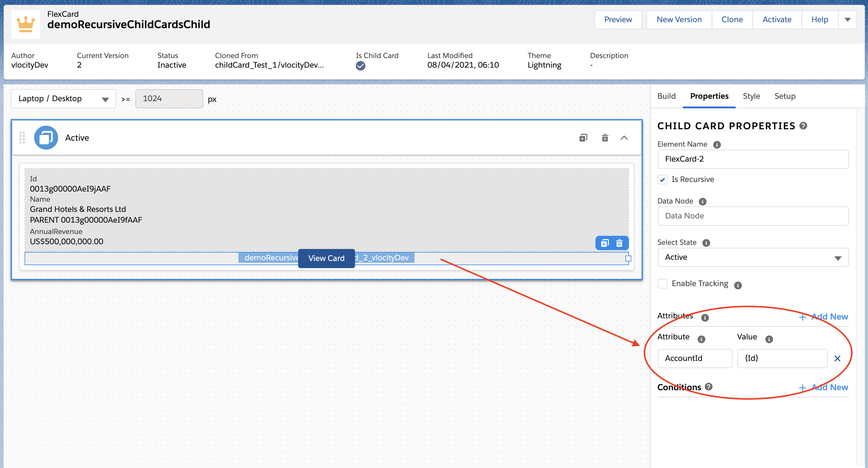
Task: Click into the Data Node field
Action: click(x=753, y=216)
